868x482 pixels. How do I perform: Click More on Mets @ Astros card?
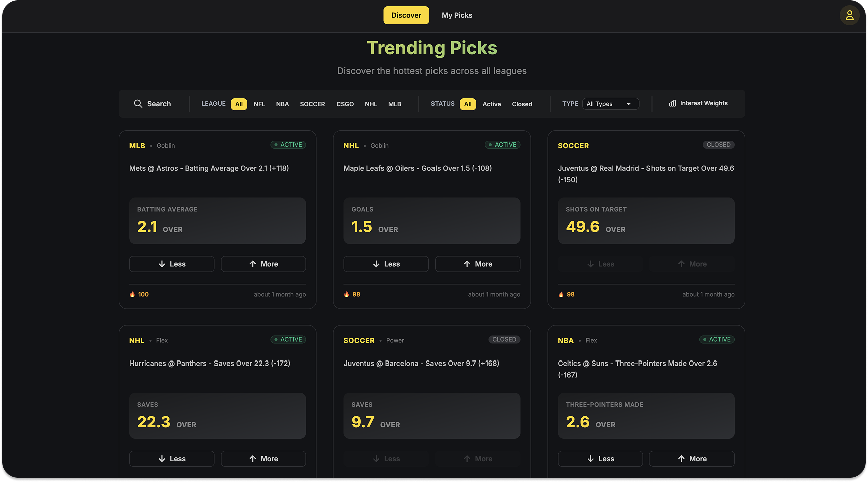pyautogui.click(x=263, y=264)
